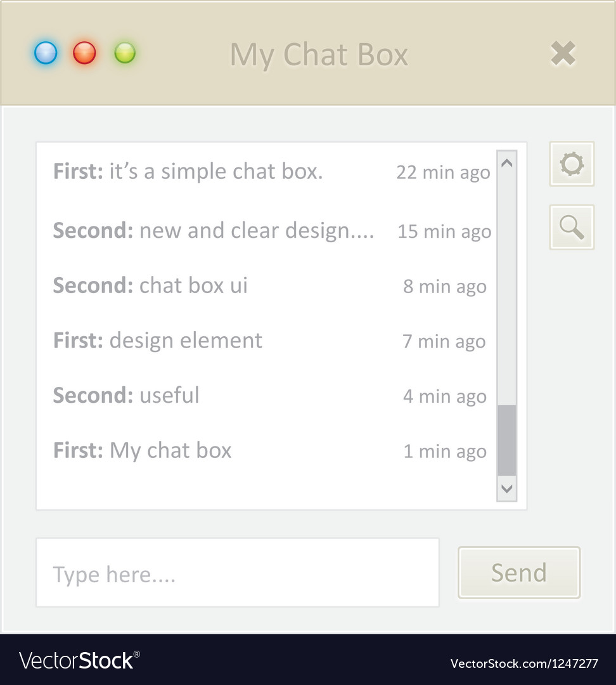
Task: Select the 'design element' message
Action: (186, 341)
